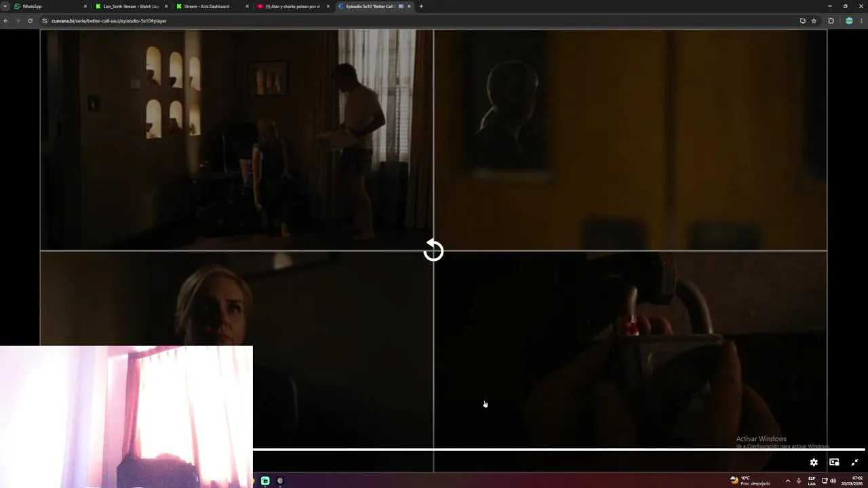Bookmark this page with the star
This screenshot has width=868, height=488.
click(814, 20)
